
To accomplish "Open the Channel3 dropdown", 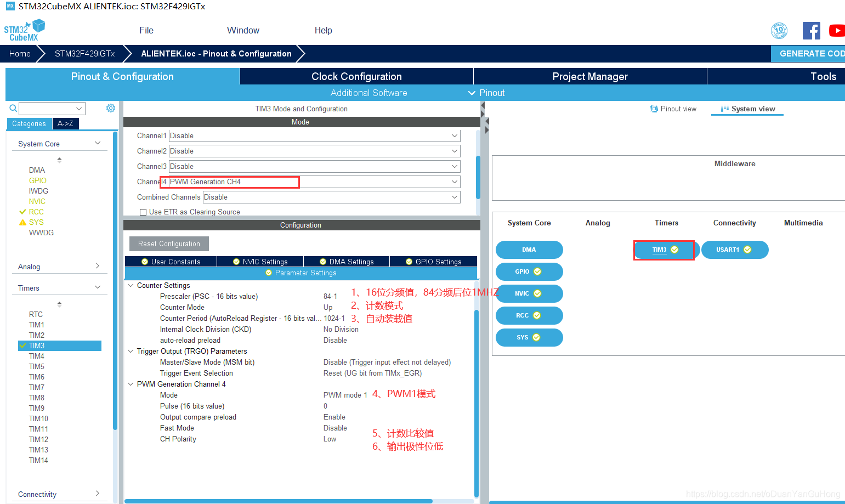I will click(x=314, y=166).
